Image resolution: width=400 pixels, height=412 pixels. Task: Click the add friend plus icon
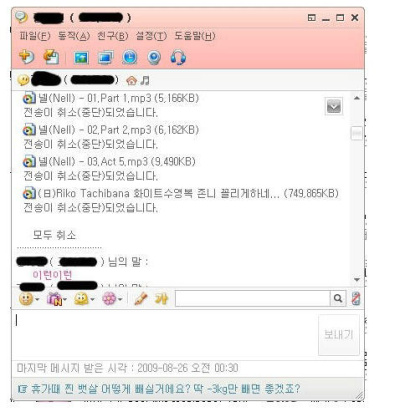coord(26,57)
